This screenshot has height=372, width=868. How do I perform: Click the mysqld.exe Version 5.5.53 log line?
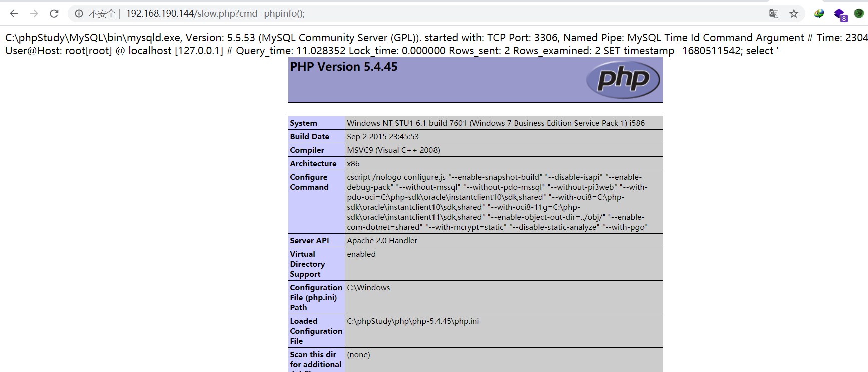[x=437, y=38]
